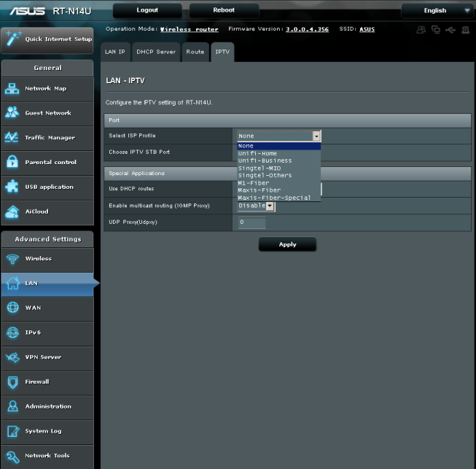The image size is (476, 469).
Task: Open Network Map from sidebar icon
Action: coord(12,89)
